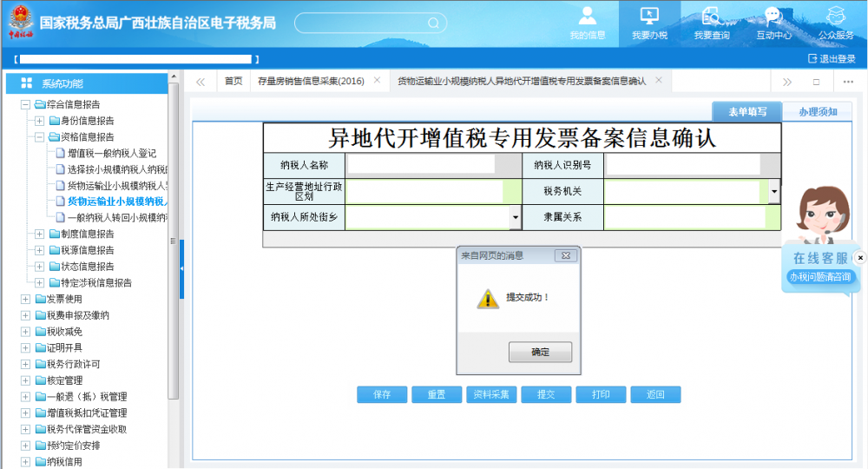Screen dimensions: 868x469
Task: Click the 资料采集 button
Action: tap(491, 394)
